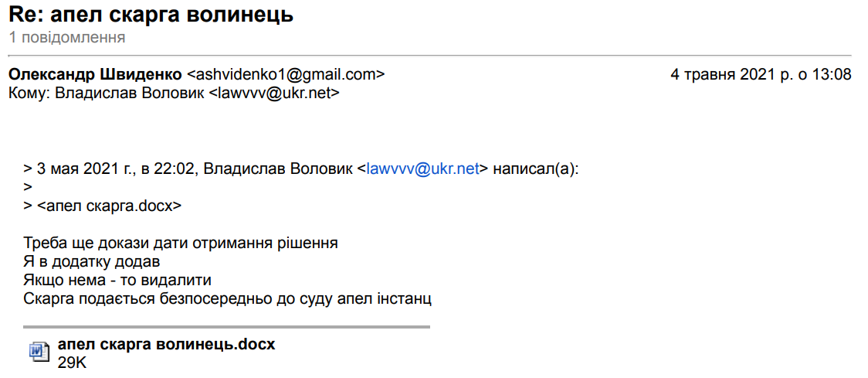
Task: Click sender address ashvidenko1@gmail.com
Action: (286, 75)
